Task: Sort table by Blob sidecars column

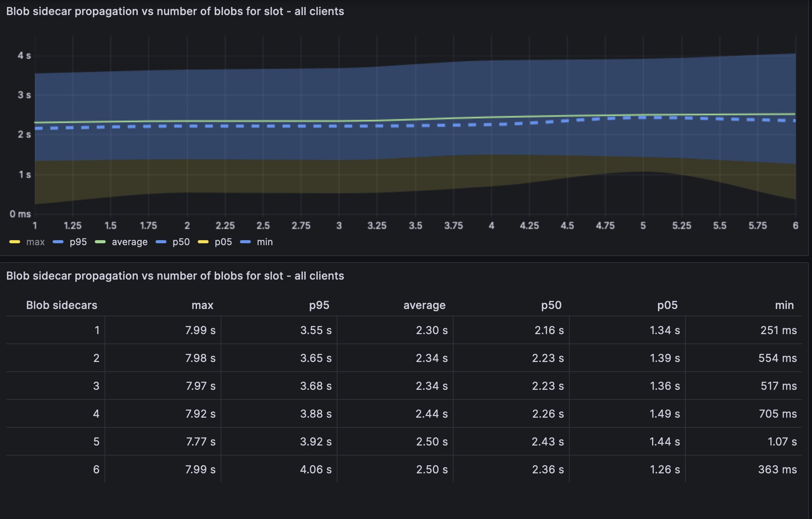Action: tap(62, 305)
